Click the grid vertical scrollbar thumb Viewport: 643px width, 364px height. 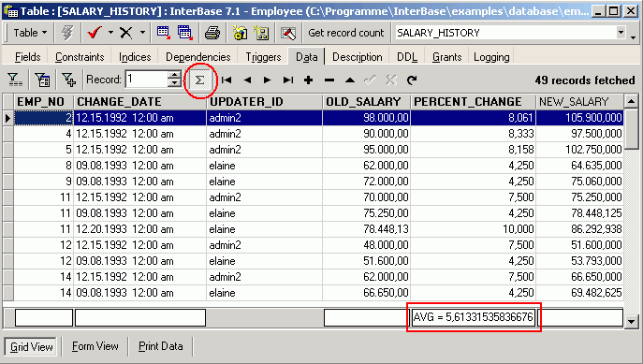coord(631,129)
